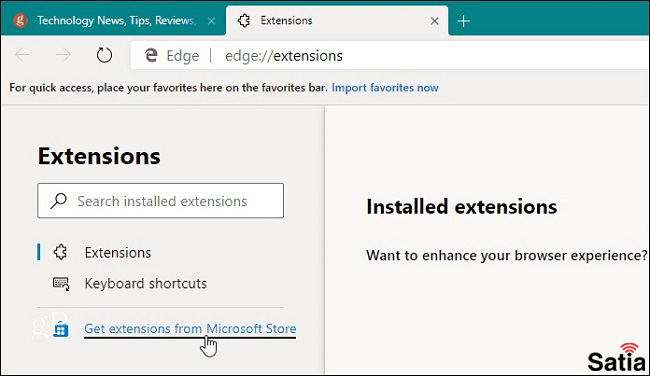This screenshot has height=376, width=650.
Task: Click 'Want to enhance your browser experience?' text
Action: (507, 255)
